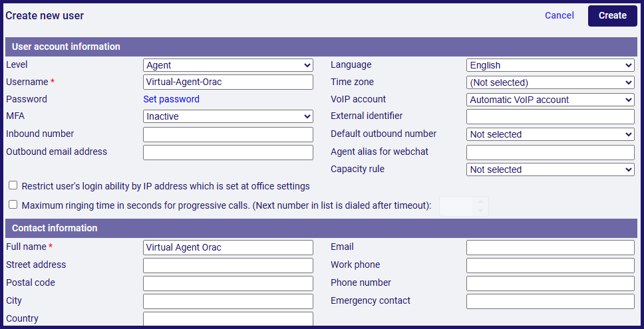Expand the Default outbound number dropdown
The image size is (644, 329).
[x=550, y=134]
